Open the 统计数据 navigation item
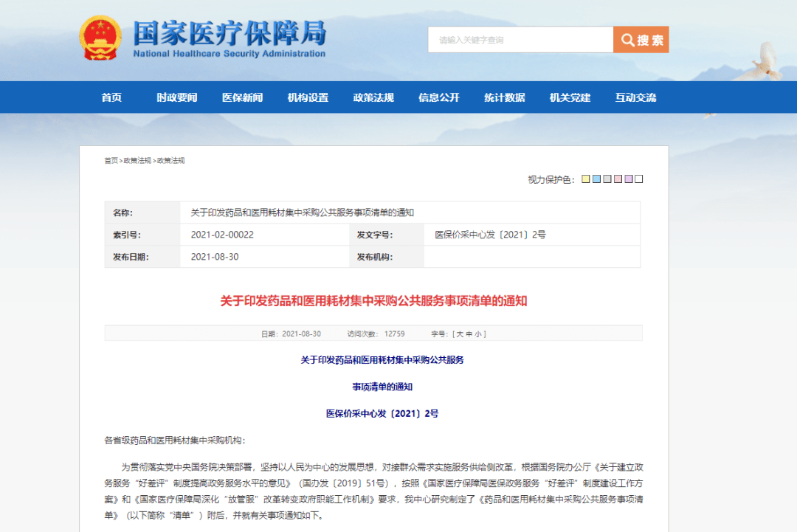This screenshot has width=797, height=532. pos(505,97)
